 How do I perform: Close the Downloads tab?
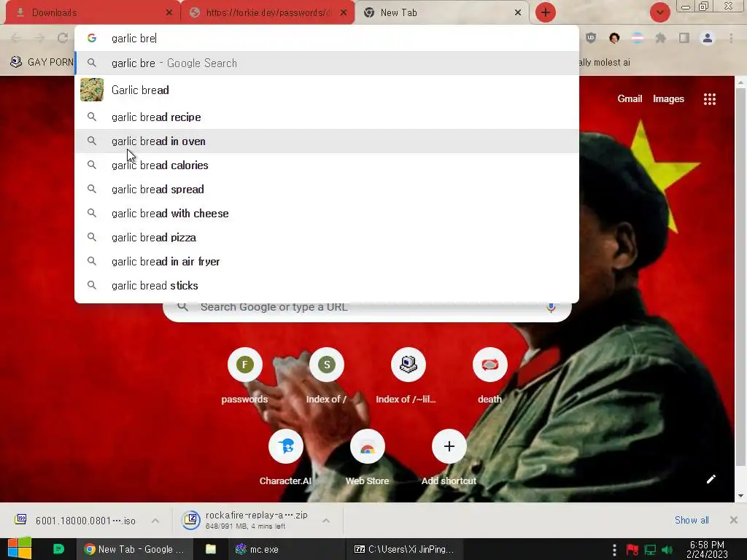(169, 13)
